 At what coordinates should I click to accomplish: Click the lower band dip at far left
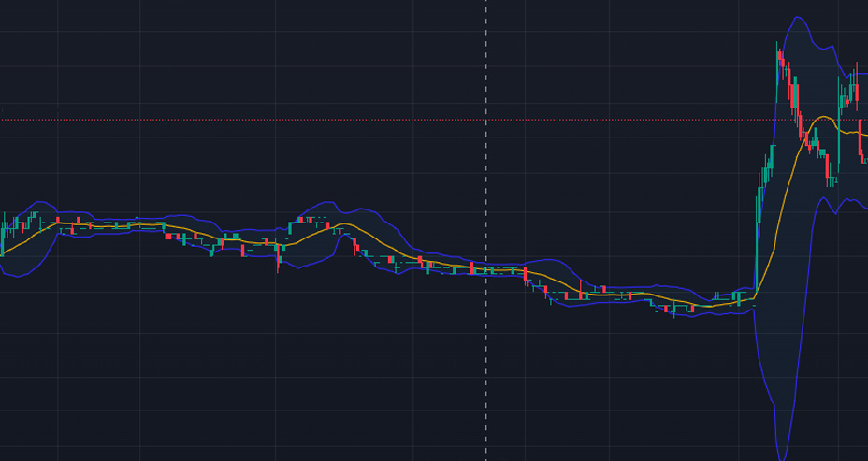(19, 276)
